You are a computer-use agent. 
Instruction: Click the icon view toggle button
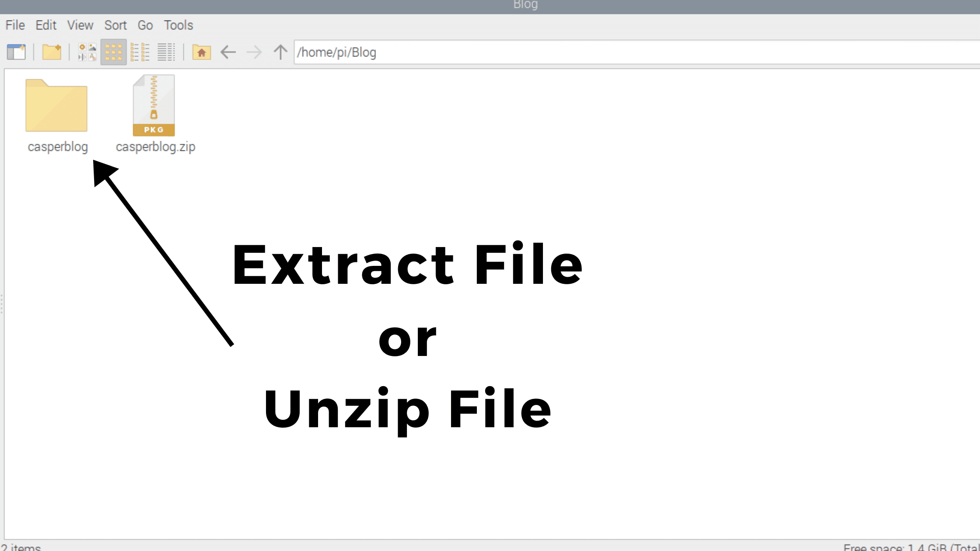tap(113, 52)
